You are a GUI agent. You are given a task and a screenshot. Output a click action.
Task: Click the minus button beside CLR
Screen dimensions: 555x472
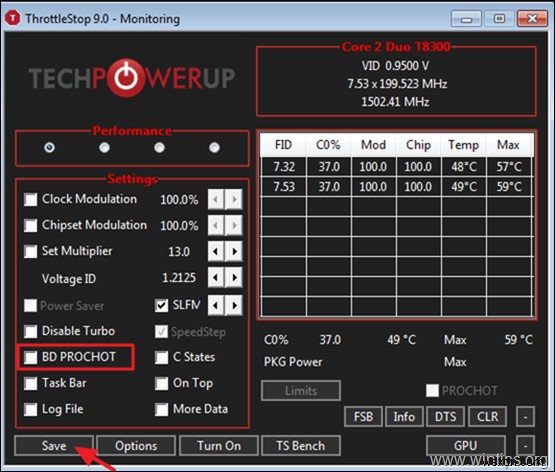point(525,417)
